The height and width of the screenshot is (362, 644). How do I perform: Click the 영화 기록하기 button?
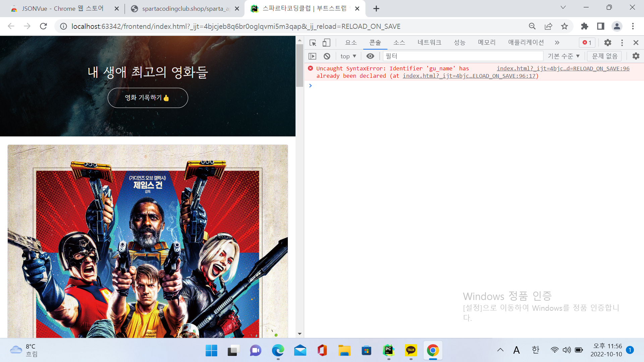point(148,98)
